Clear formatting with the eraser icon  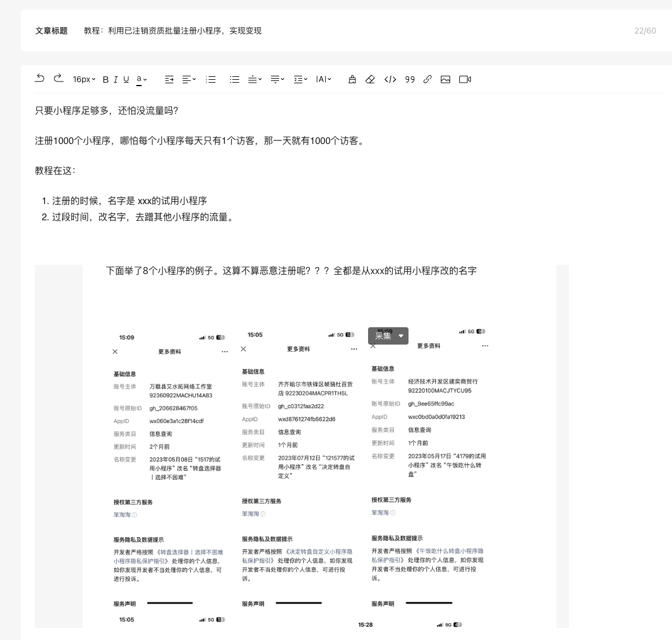pos(370,79)
